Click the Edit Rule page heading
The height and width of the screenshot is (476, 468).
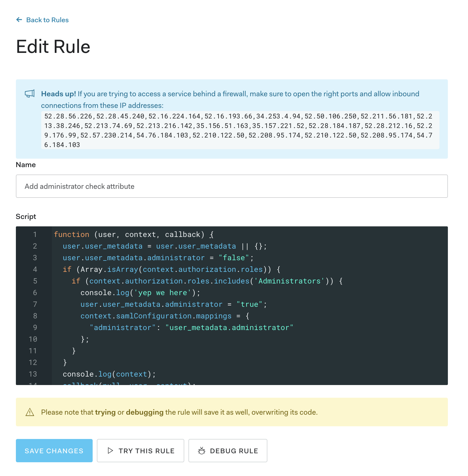[53, 47]
